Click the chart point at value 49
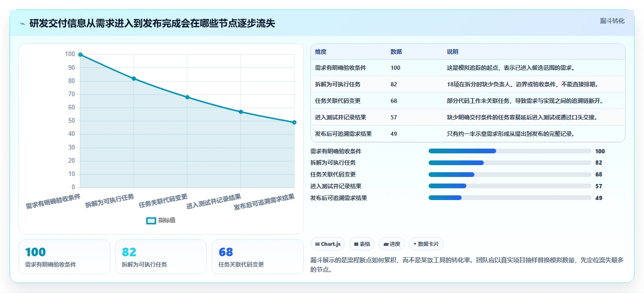The width and height of the screenshot is (644, 293). (x=294, y=122)
